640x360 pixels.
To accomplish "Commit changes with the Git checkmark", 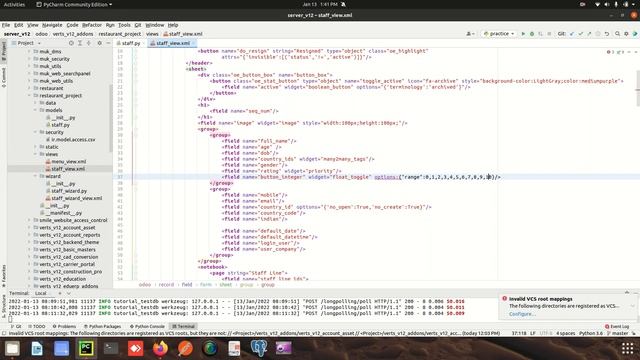I will tap(580, 34).
